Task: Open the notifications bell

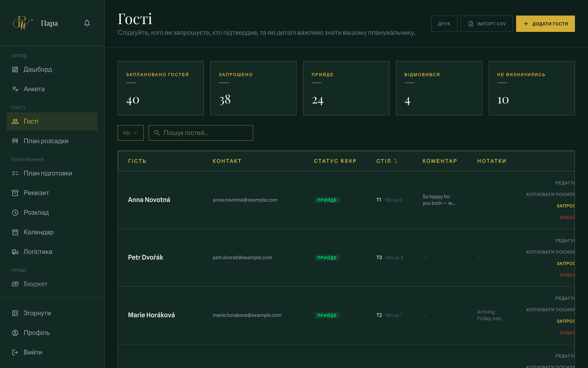Action: (x=87, y=23)
